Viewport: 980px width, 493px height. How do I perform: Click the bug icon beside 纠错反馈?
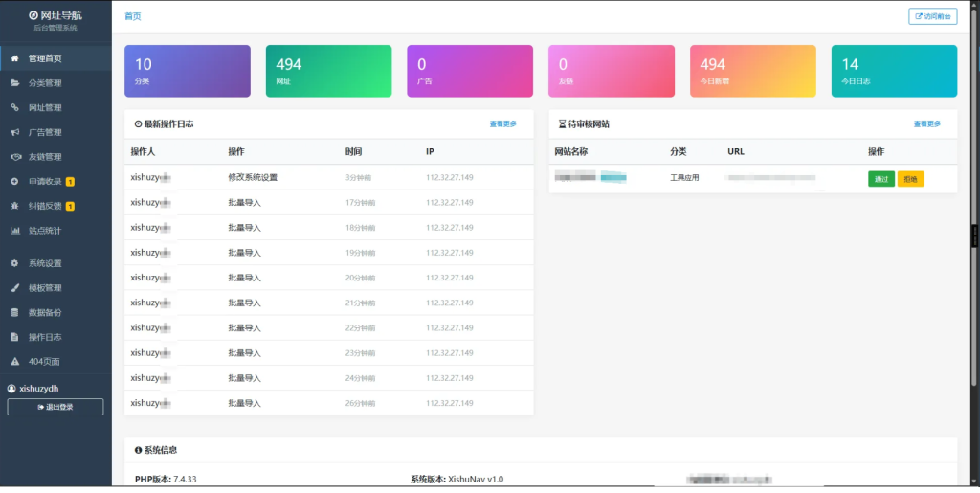pos(15,206)
